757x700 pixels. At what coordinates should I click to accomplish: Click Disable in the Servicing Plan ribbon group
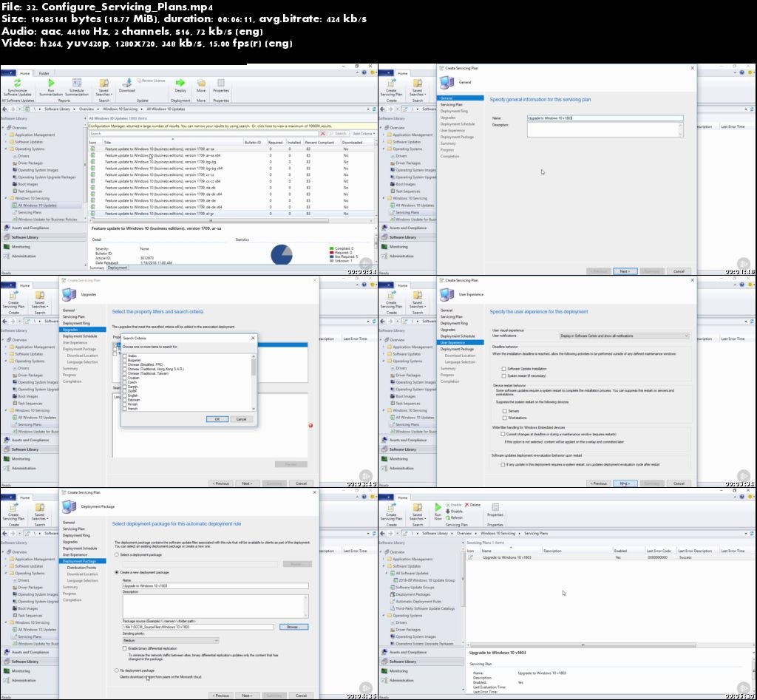pos(454,512)
